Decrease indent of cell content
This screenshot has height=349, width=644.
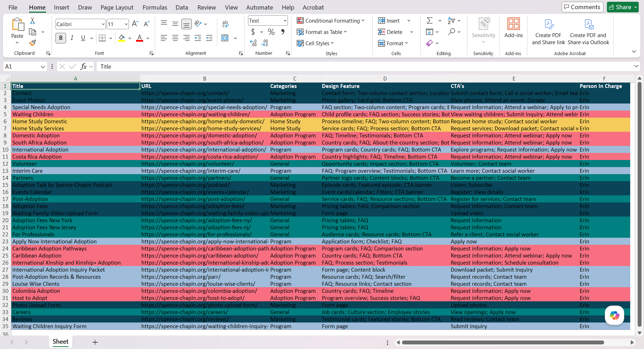(198, 38)
